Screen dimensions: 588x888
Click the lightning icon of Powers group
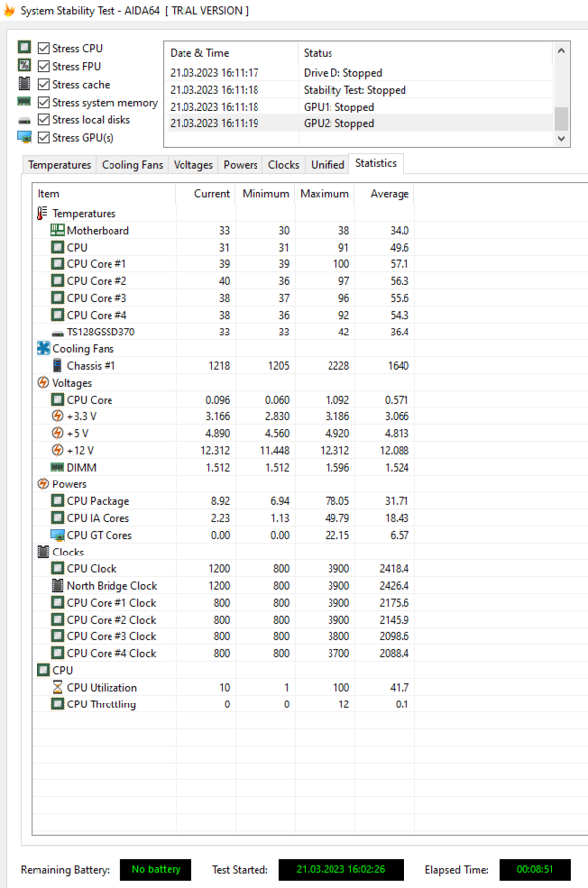point(43,483)
